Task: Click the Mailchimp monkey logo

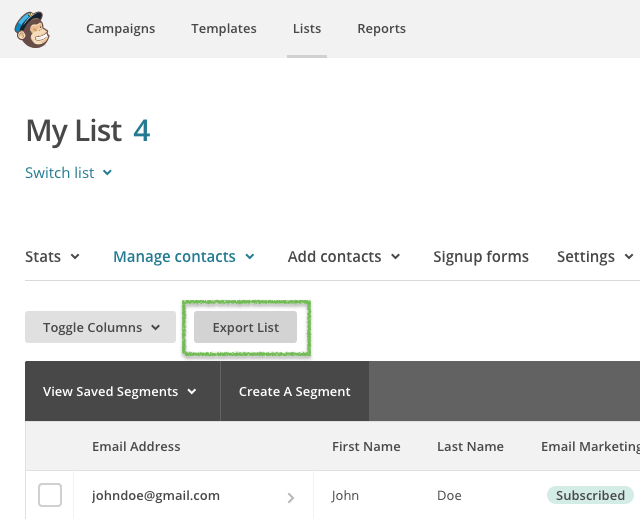Action: point(32,29)
